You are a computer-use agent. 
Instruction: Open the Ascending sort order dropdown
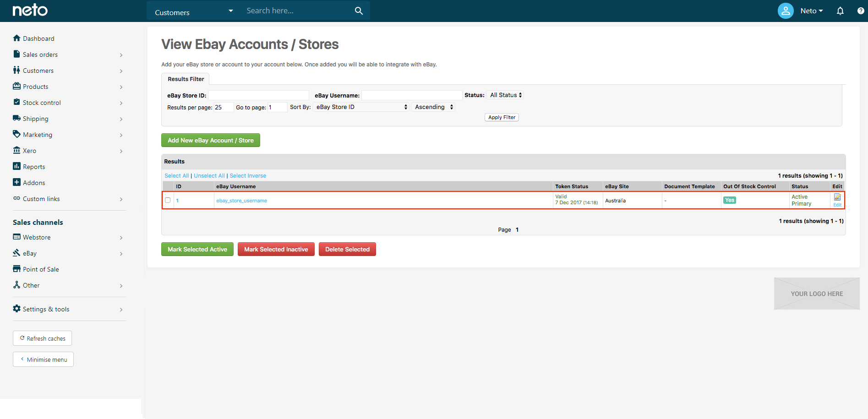(434, 107)
